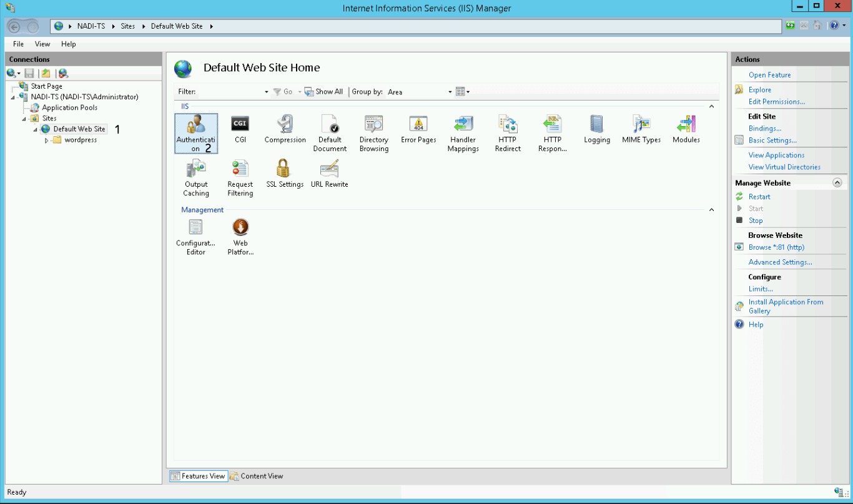Click the up folder icon in Connections

[46, 73]
